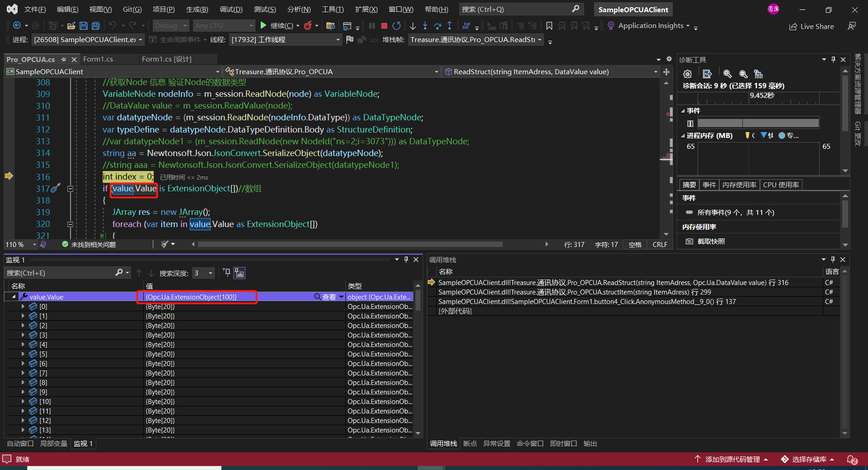Viewport: 868px width, 470px height.
Task: Click the Live Share icon
Action: tap(793, 26)
